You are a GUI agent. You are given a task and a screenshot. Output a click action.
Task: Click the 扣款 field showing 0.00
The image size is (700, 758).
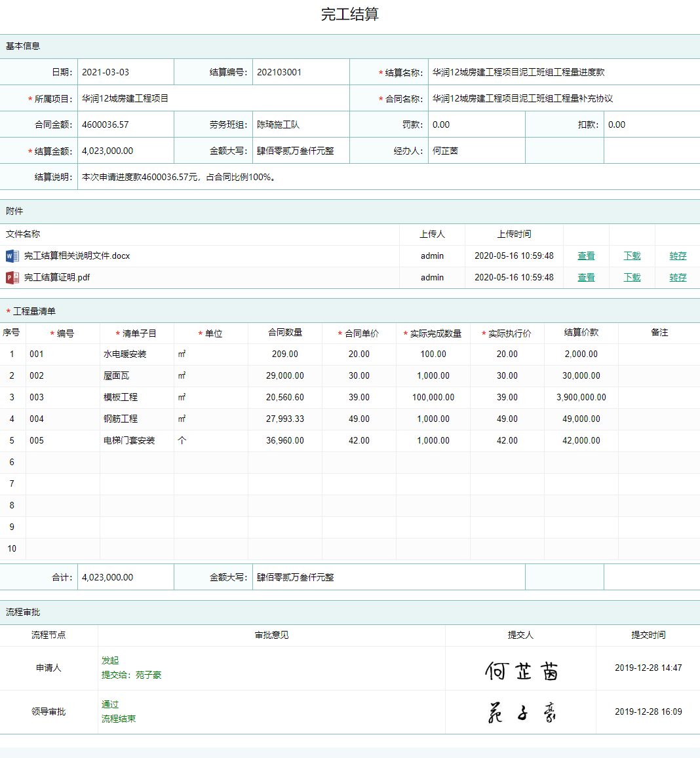pos(652,124)
